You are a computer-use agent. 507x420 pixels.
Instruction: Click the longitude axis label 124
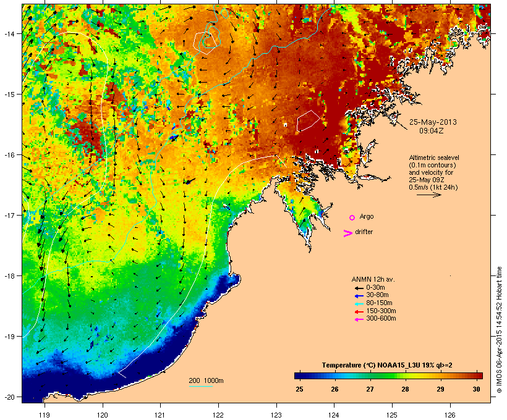click(x=334, y=415)
